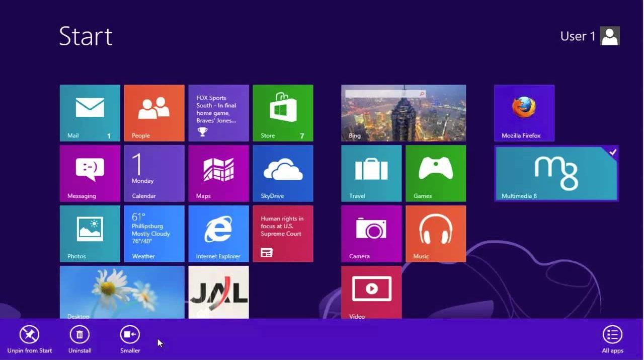The image size is (644, 360).
Task: Open the Desktop daisy tile
Action: (122, 292)
